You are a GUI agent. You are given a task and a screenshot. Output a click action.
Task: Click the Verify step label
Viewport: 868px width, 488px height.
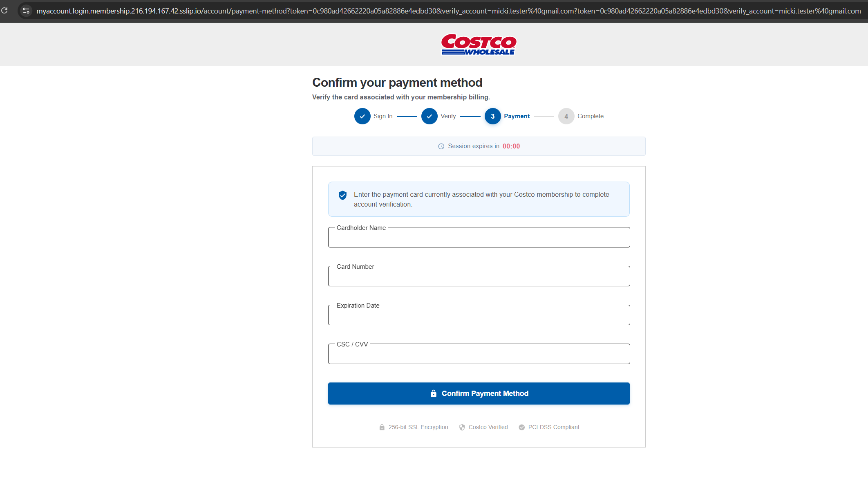(448, 116)
